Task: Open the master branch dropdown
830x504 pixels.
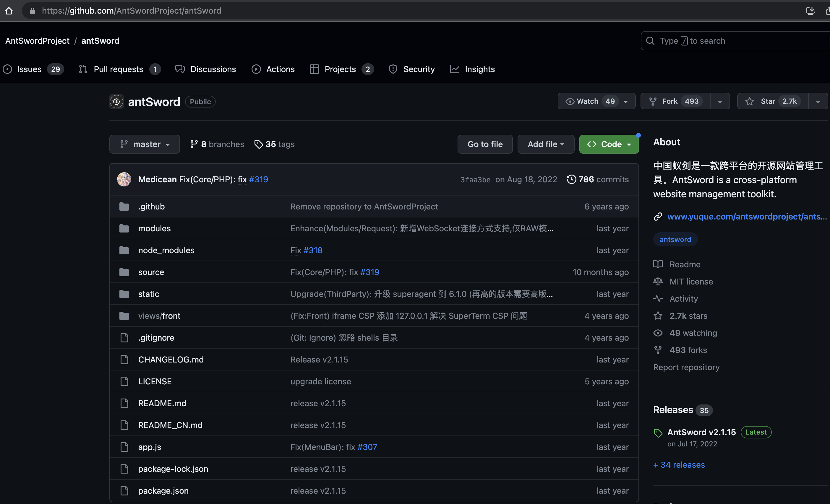Action: pos(145,144)
